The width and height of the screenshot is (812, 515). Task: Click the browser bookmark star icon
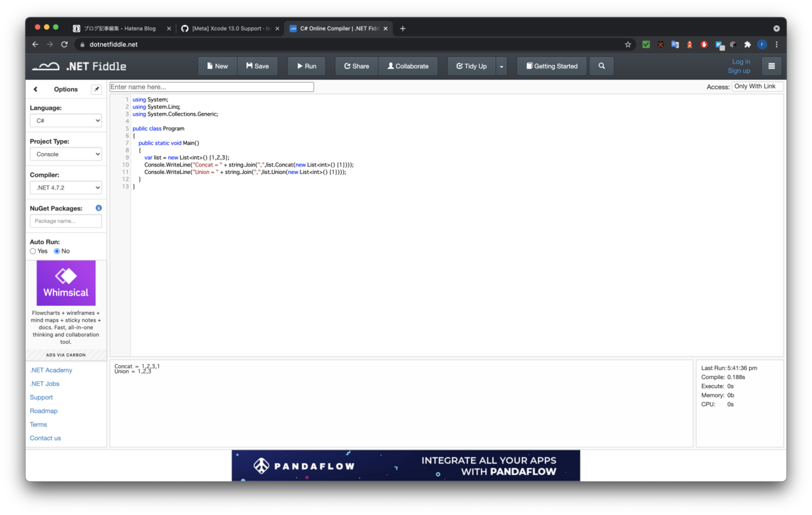[x=628, y=44]
